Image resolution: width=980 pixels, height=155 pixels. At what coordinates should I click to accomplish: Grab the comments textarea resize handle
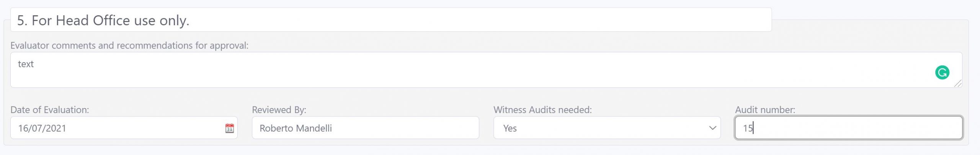[x=958, y=84]
